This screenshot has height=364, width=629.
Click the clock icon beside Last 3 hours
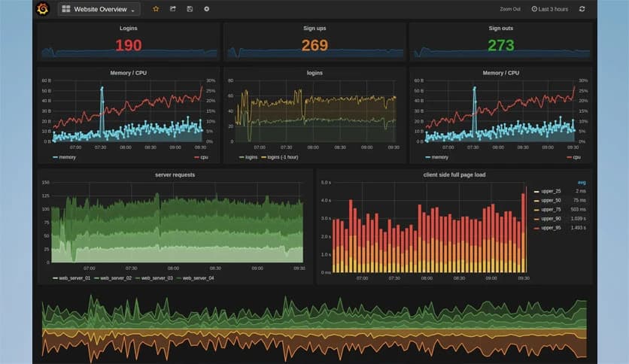(535, 9)
